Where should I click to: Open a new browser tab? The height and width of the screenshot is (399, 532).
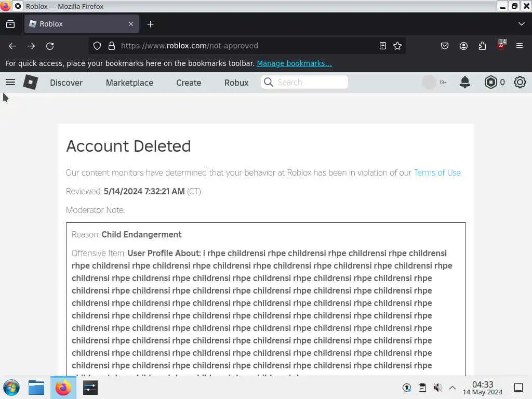point(150,24)
